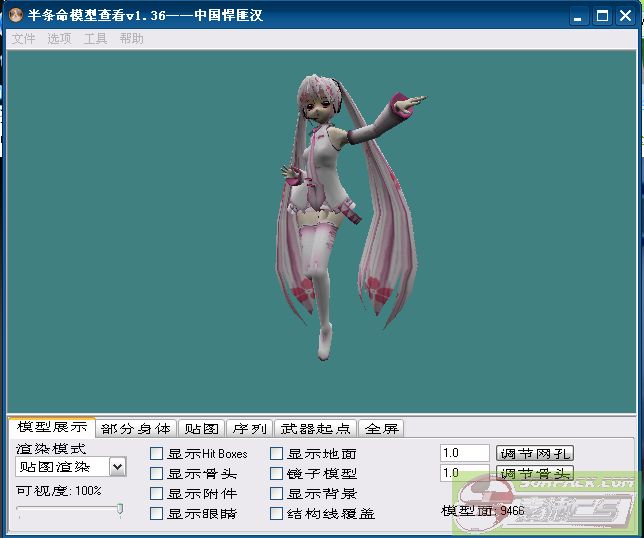
Task: Enable the 显示地面 checkbox
Action: point(277,454)
